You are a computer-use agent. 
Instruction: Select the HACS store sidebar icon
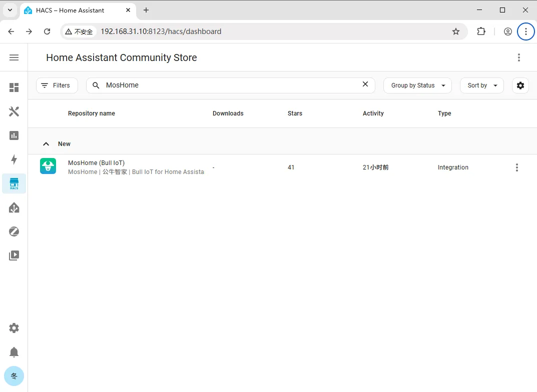[14, 183]
